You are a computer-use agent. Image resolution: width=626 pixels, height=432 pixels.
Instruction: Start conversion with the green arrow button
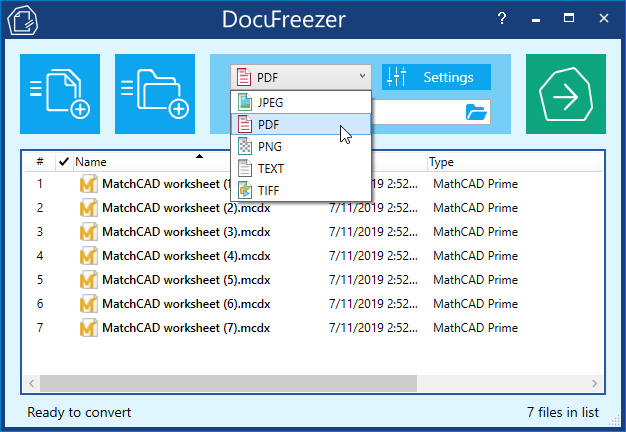[x=566, y=94]
